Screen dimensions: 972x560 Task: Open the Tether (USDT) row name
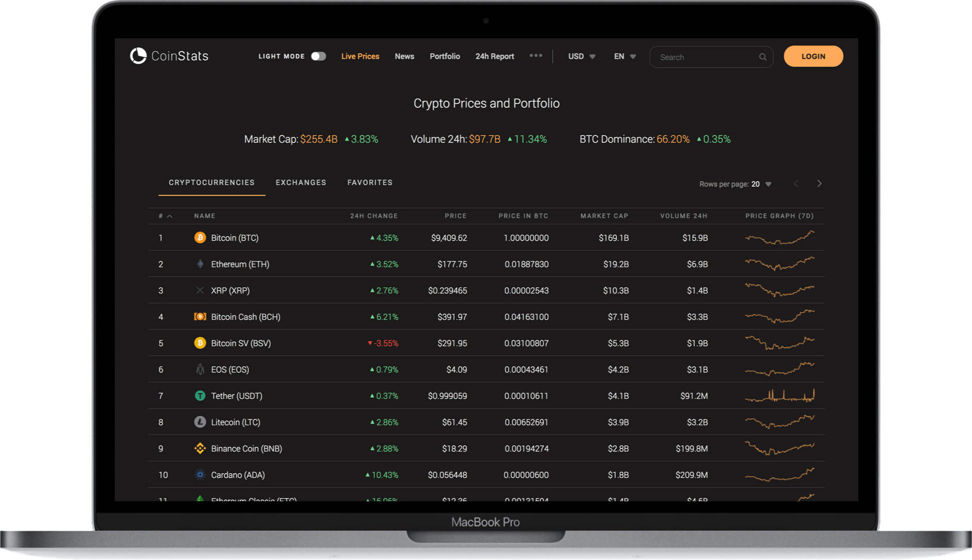click(237, 396)
